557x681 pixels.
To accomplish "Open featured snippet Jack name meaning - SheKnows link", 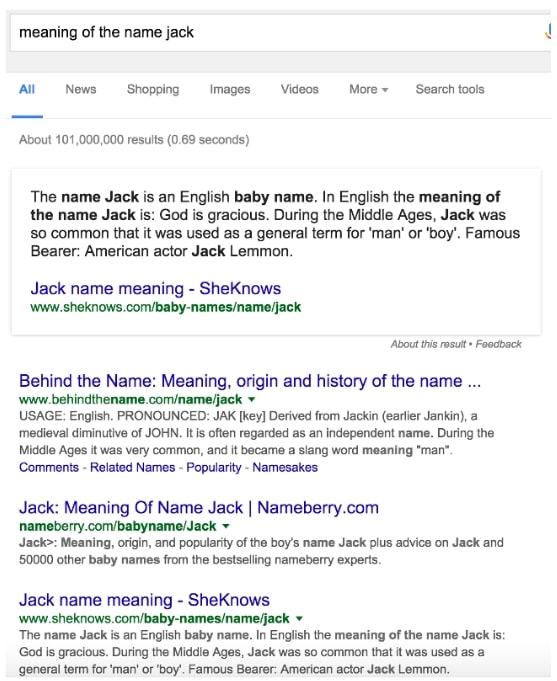I will 156,288.
